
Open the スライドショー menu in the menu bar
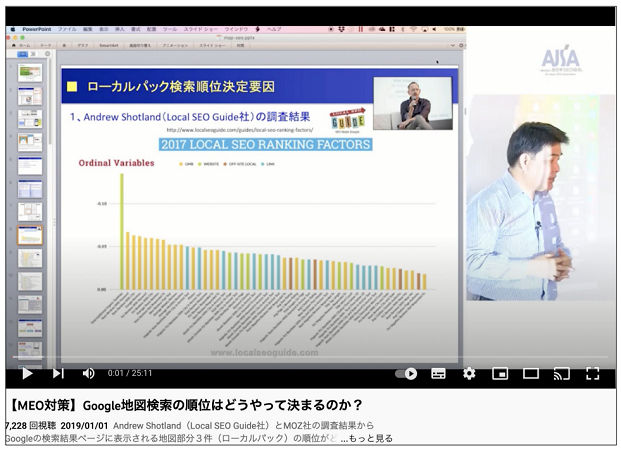200,29
